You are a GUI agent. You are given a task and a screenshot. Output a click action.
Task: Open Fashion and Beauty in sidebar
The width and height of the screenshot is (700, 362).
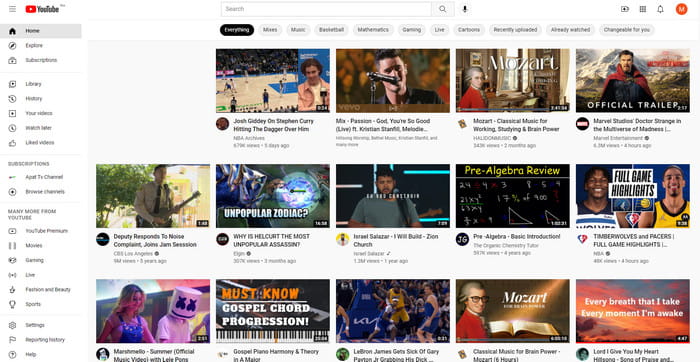[x=41, y=290]
